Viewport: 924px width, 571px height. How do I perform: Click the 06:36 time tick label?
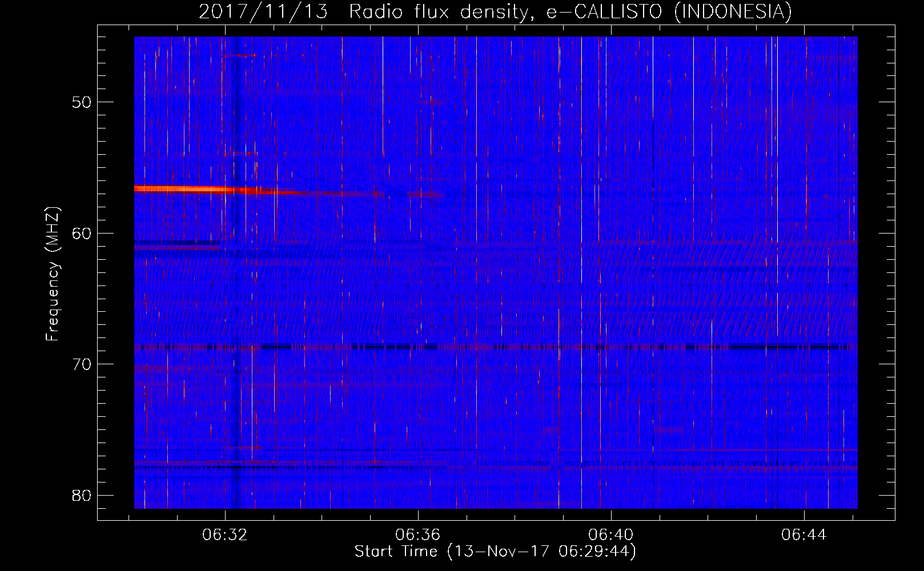(x=418, y=534)
